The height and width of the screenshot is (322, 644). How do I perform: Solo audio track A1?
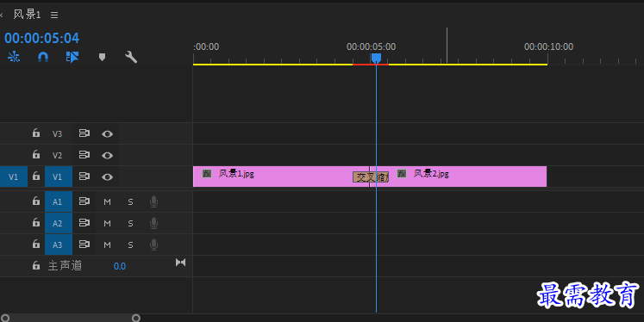click(130, 201)
